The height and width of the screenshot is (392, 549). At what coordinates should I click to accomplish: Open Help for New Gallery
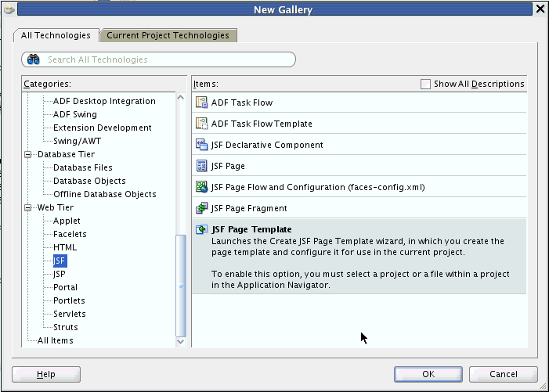(46, 374)
